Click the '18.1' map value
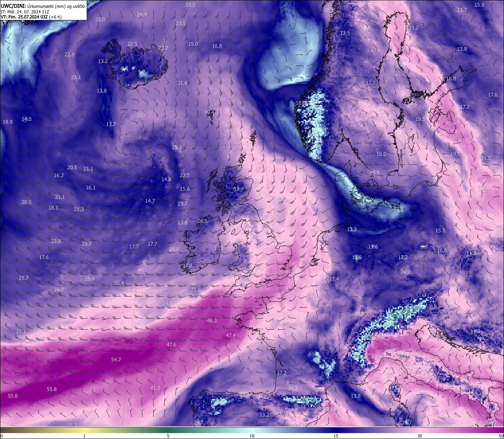The image size is (504, 439). [x=53, y=208]
